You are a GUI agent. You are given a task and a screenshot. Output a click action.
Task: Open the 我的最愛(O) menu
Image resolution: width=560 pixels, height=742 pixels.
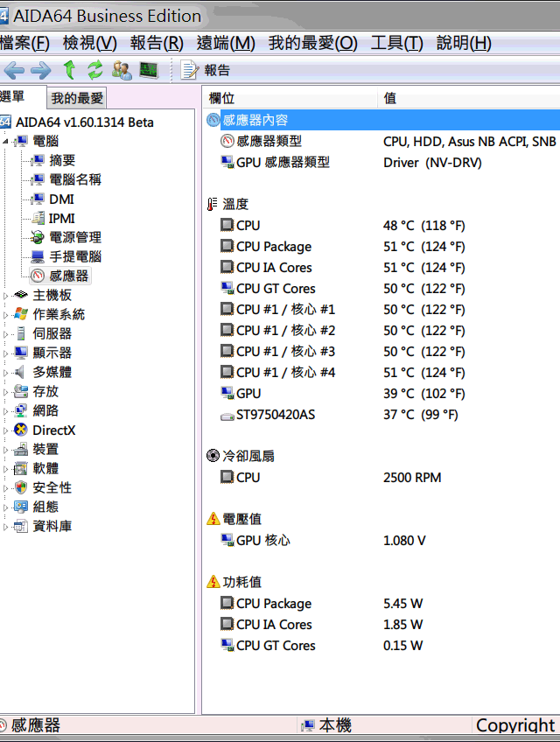[x=313, y=43]
